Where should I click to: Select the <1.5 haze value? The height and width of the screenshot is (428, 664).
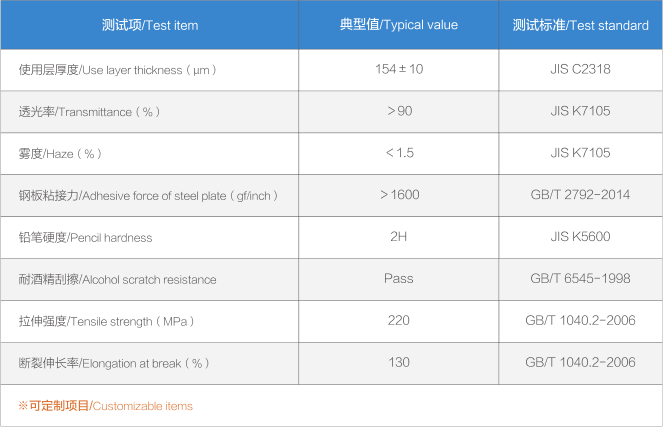click(399, 153)
